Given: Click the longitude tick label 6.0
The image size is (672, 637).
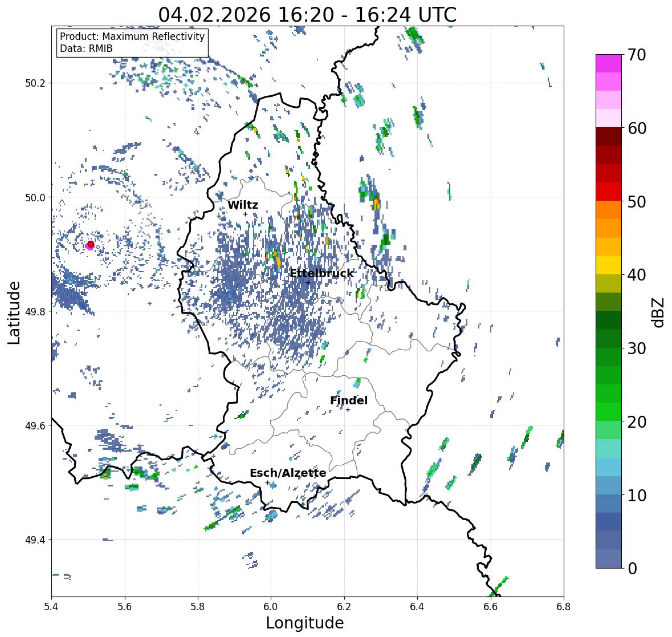Looking at the screenshot, I should coord(271,606).
